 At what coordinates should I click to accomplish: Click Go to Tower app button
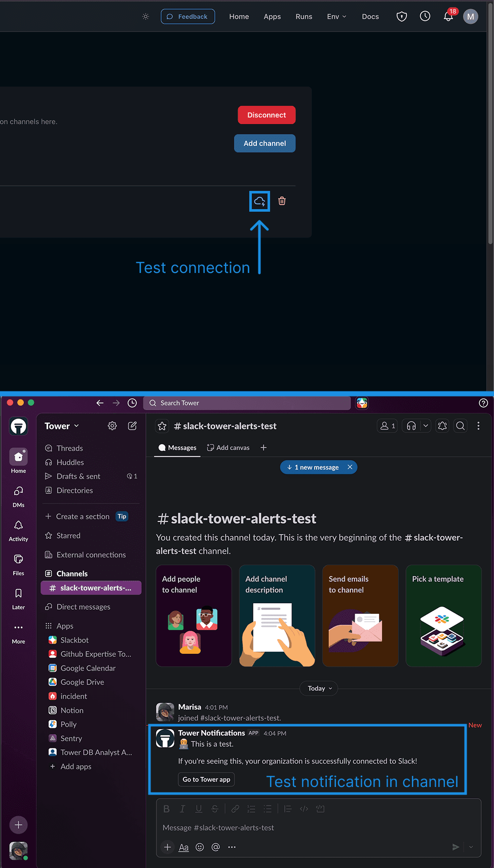point(206,779)
